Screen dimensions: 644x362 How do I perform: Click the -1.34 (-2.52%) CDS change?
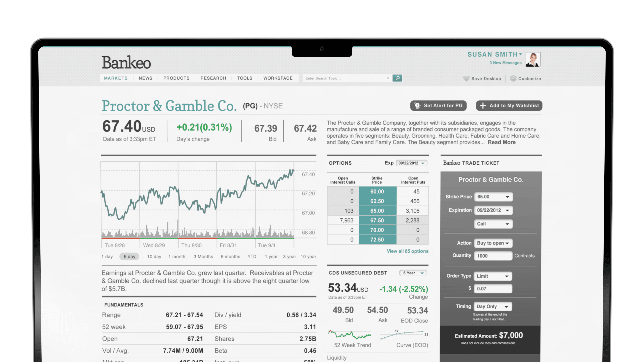coord(404,289)
